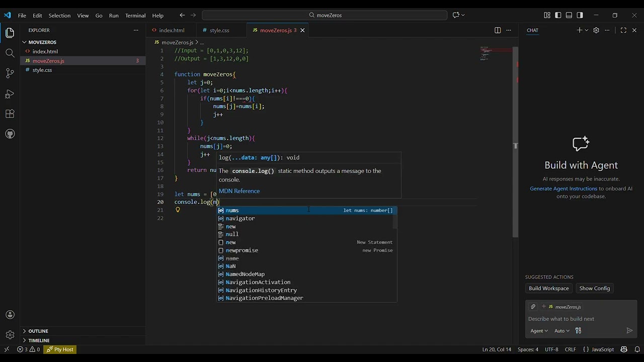Open the MDN Reference link

click(239, 191)
